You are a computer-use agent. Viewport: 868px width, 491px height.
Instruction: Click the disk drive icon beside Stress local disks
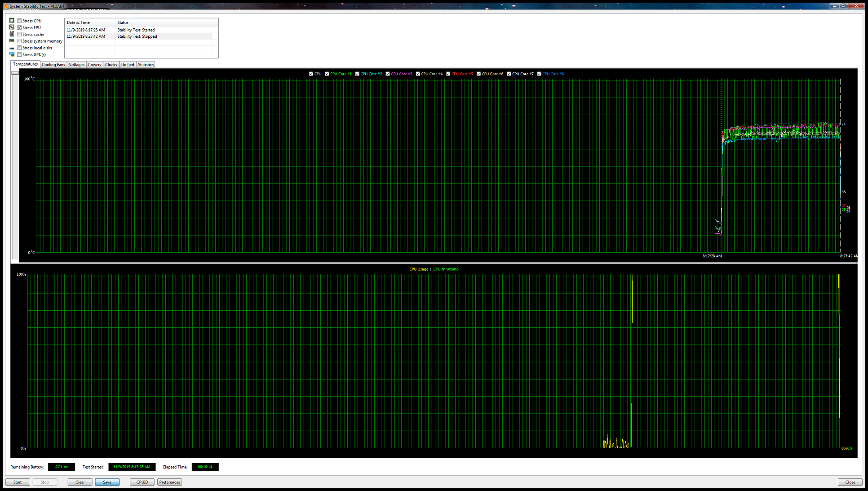click(x=12, y=48)
